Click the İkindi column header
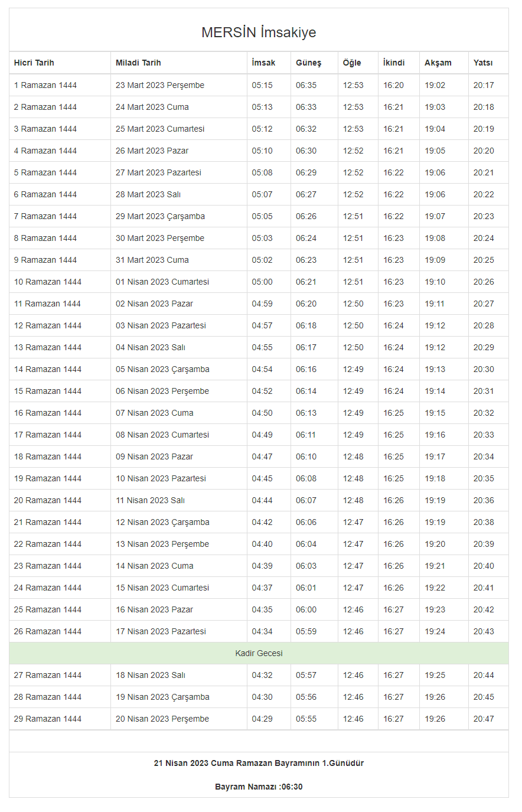 [394, 63]
